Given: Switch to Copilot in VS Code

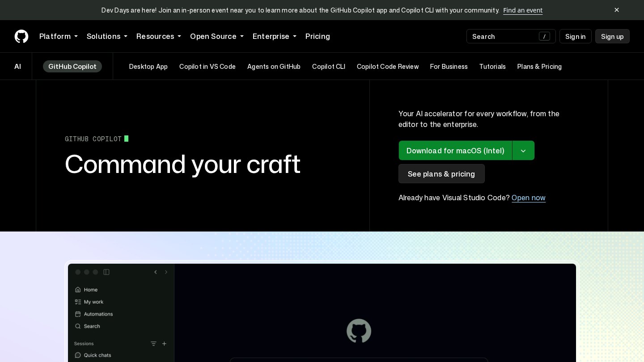Looking at the screenshot, I should point(208,67).
